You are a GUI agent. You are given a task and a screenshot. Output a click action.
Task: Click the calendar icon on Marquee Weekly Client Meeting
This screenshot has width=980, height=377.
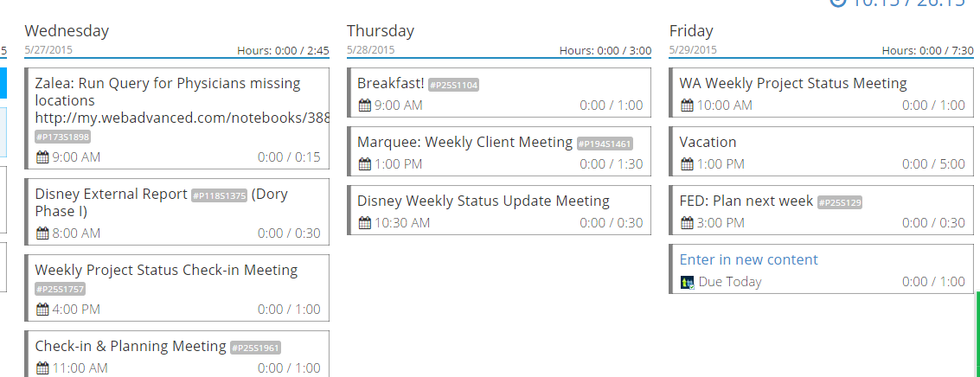tap(364, 164)
